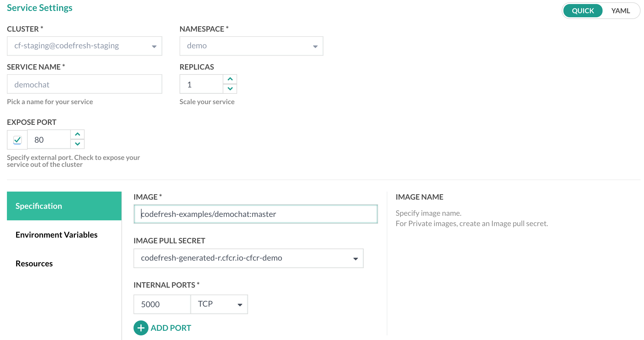
Task: Click into the Service Name field
Action: click(85, 84)
